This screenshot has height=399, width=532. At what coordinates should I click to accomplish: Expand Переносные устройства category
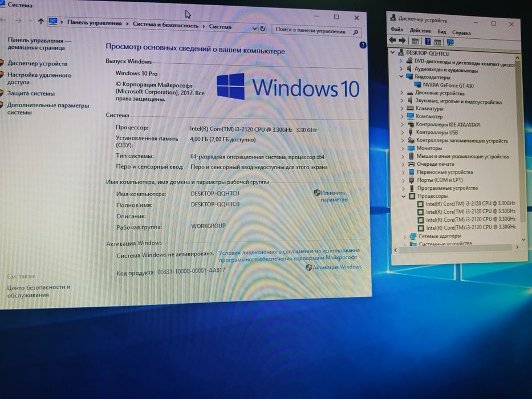click(403, 172)
